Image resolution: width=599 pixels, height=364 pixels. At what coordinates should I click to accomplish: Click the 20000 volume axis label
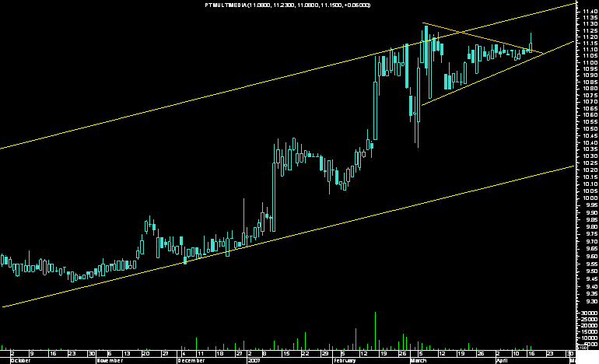pos(590,325)
